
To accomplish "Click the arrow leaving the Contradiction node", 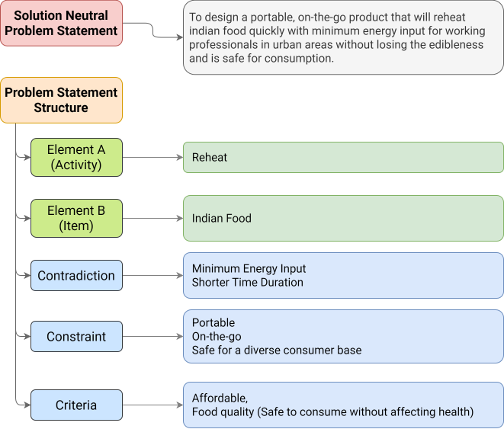I will click(152, 276).
